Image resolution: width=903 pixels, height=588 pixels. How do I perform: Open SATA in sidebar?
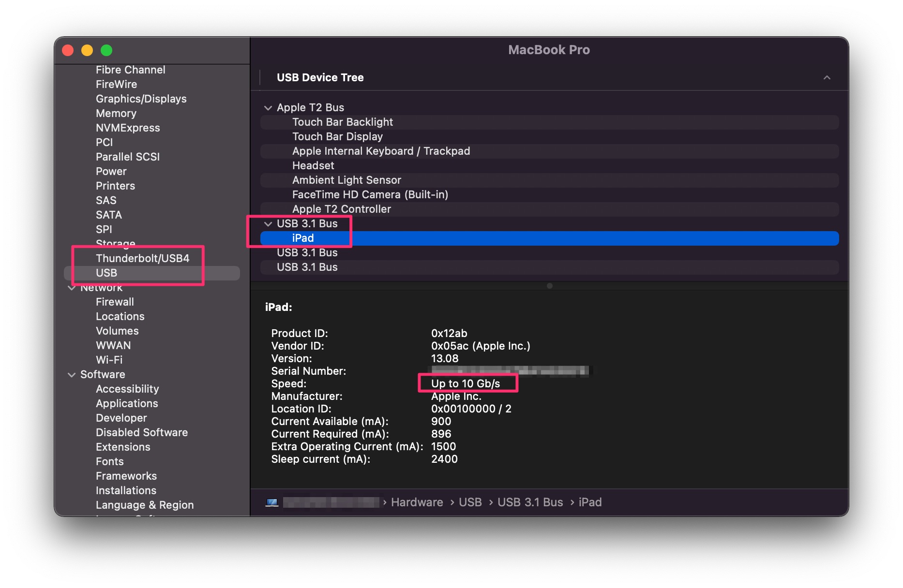click(x=108, y=215)
